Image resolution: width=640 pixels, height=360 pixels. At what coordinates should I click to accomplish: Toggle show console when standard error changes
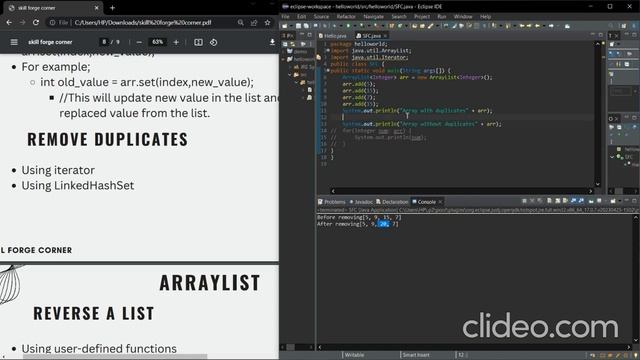581,201
